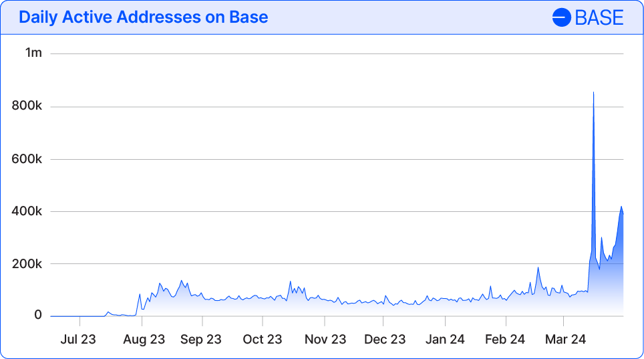The image size is (644, 359).
Task: Click the '1m' y-axis label
Action: [33, 53]
